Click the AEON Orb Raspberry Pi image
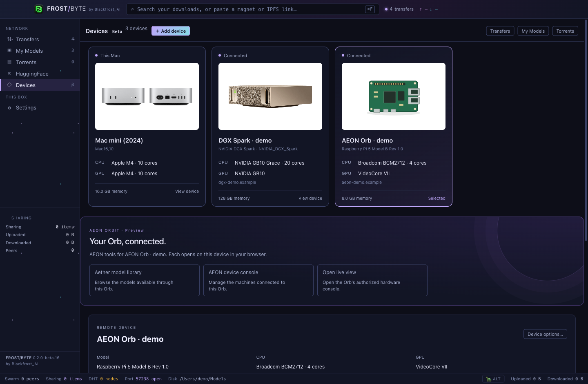This screenshot has height=384, width=588. coord(394,96)
